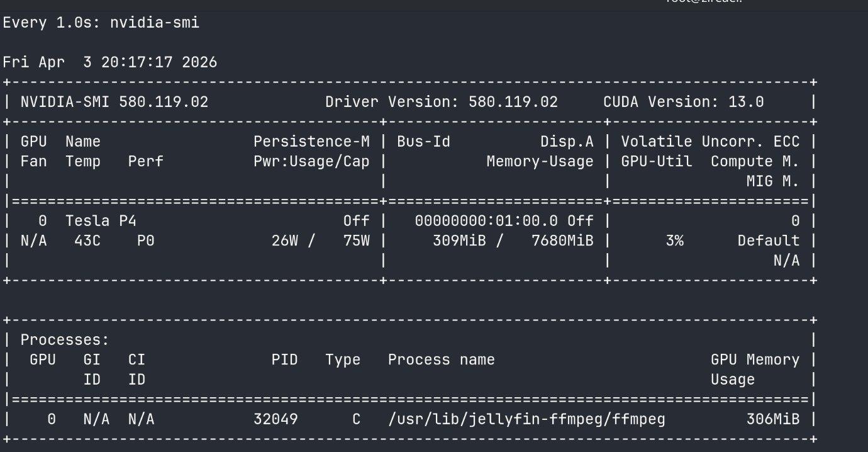868x452 pixels.
Task: Click the 'GPU-Util' column header
Action: (657, 162)
